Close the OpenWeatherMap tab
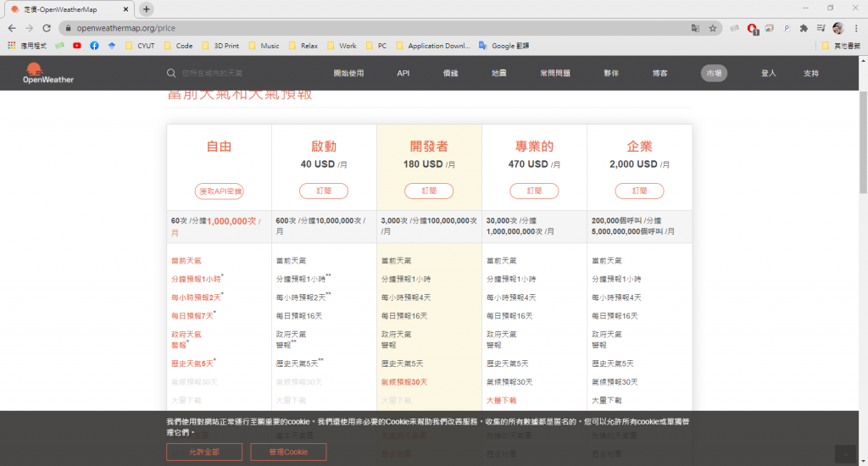Screen dimensions: 868x466 click(125, 9)
